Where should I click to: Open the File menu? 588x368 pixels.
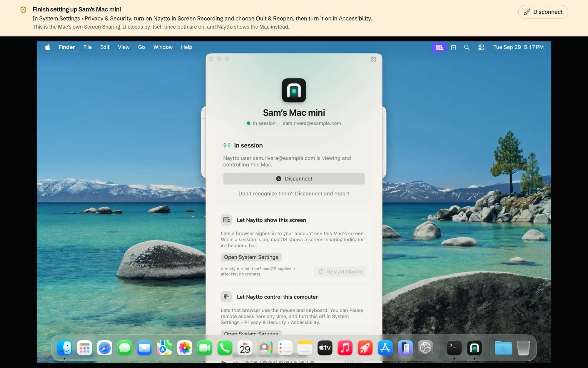[x=87, y=47]
